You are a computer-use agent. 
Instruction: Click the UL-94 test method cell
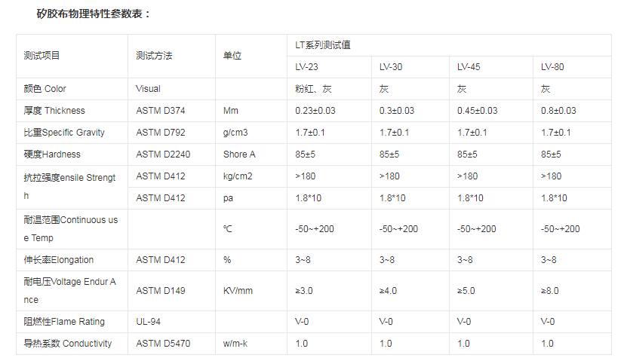[148, 322]
